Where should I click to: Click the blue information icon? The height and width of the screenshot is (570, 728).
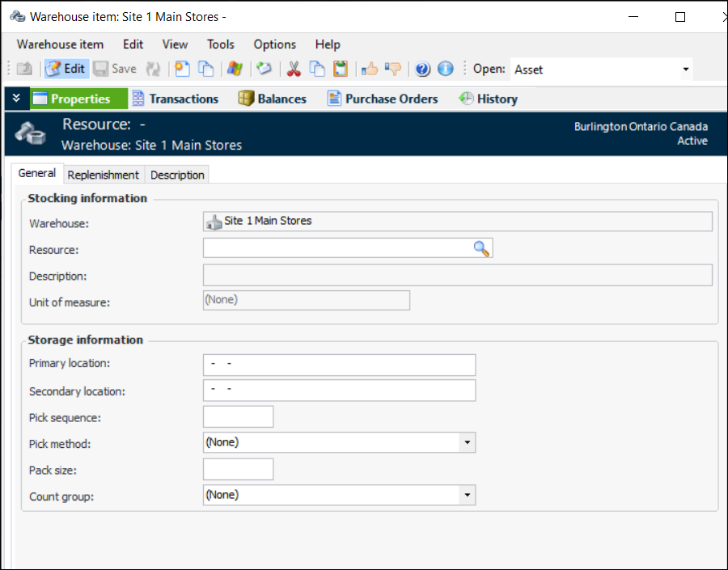(x=446, y=69)
